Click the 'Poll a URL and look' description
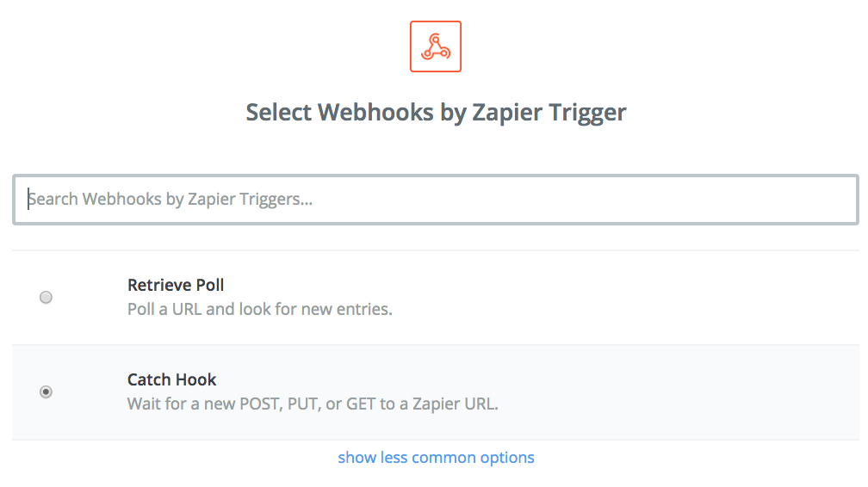The image size is (868, 487). pos(260,309)
